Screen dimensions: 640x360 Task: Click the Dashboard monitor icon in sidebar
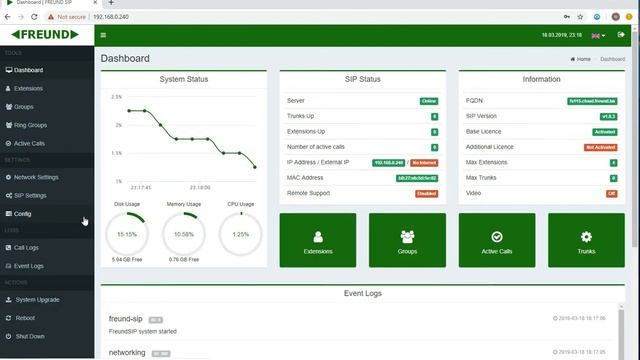pos(9,70)
